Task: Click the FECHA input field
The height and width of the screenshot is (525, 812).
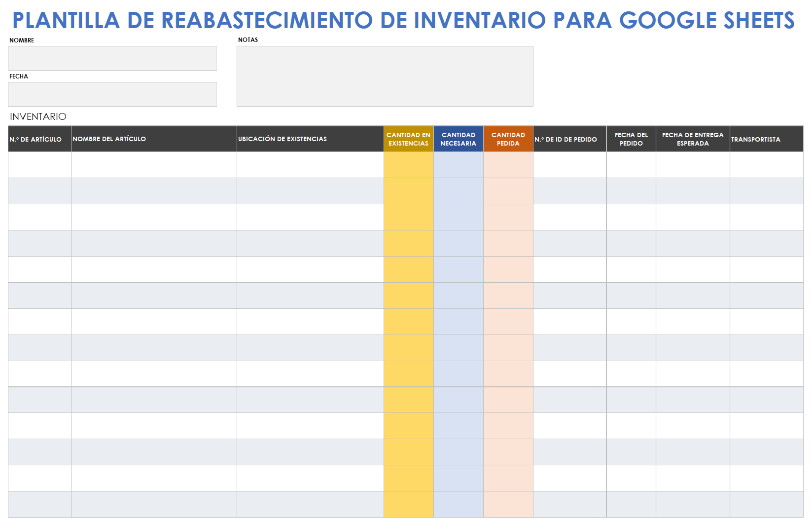Action: coord(112,94)
